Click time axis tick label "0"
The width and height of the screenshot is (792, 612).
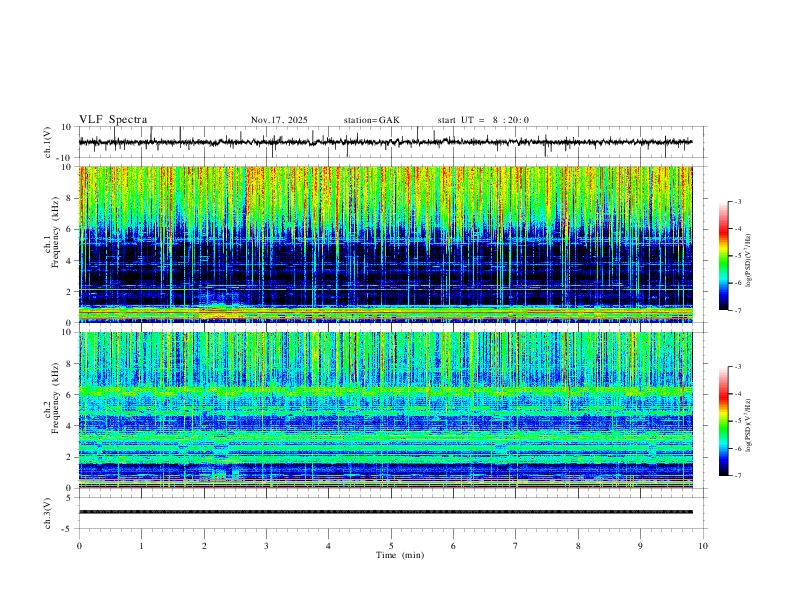pos(79,546)
